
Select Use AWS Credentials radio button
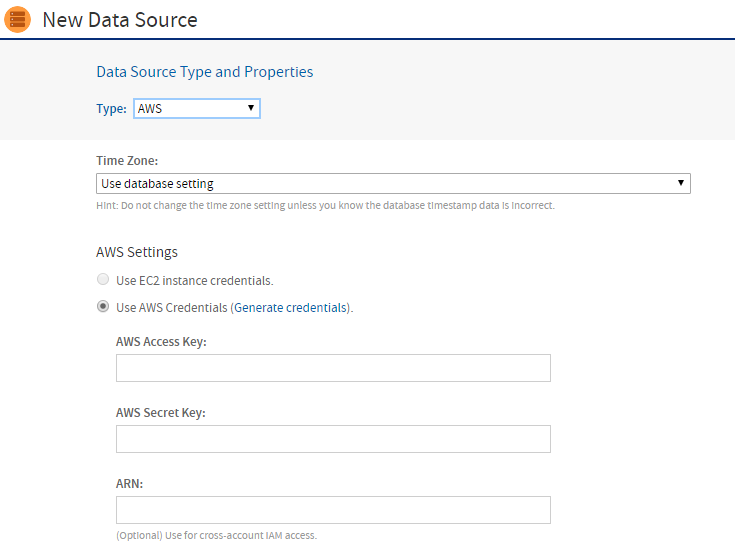tap(103, 307)
